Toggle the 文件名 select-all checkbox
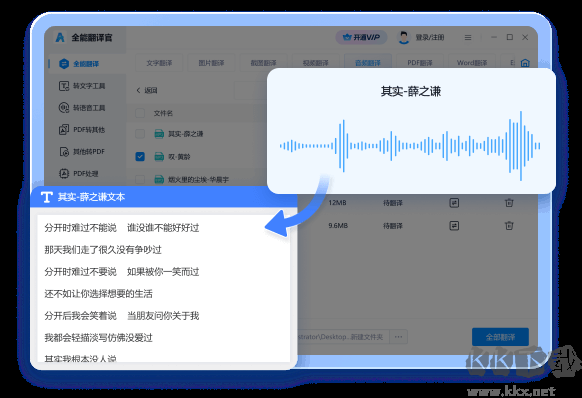This screenshot has width=582, height=398. point(140,113)
